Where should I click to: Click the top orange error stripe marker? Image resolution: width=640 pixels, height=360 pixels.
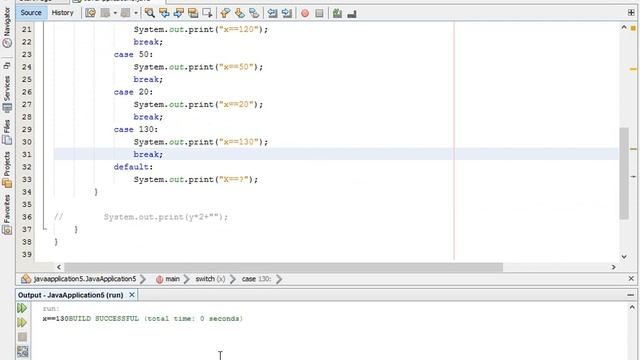[x=633, y=28]
